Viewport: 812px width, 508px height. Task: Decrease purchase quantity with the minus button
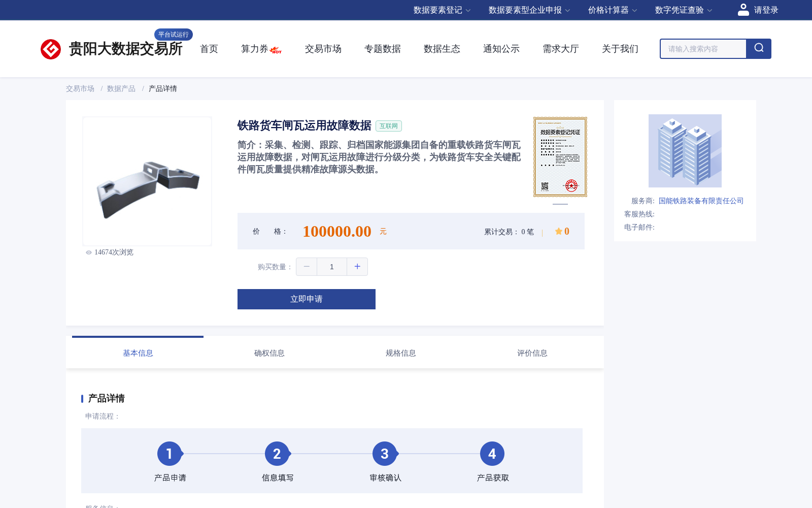tap(307, 267)
